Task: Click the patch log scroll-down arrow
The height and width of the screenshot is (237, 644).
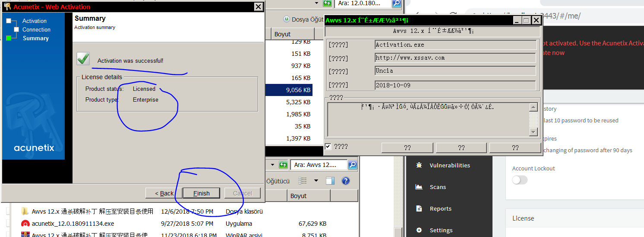Action: click(x=534, y=132)
